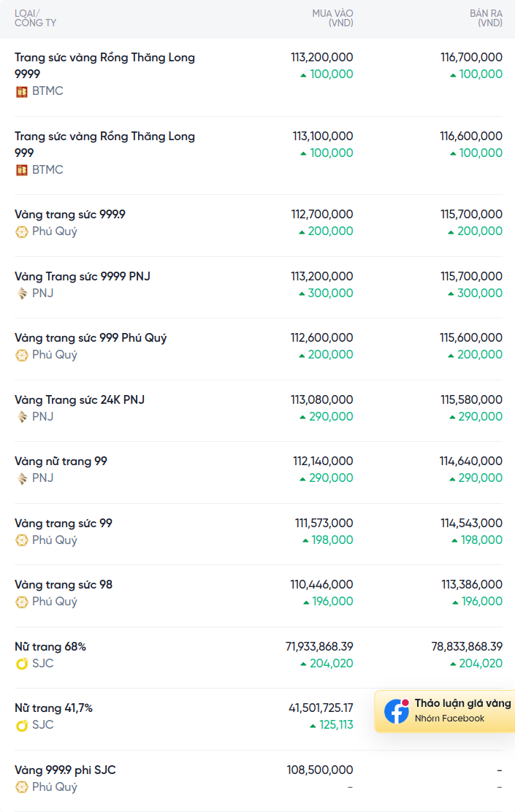Click PNJ logo under Vàng Trang sức 9999 PNJ

pyautogui.click(x=21, y=294)
